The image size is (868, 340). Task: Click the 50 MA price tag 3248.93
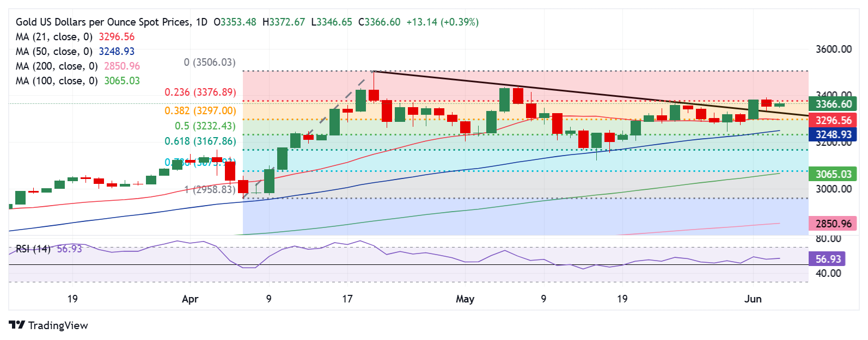[833, 134]
